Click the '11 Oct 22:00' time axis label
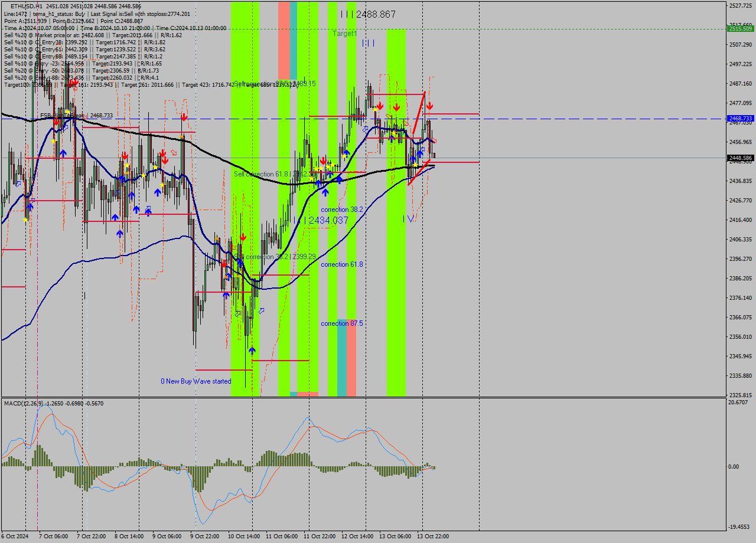Viewport: 756px width, 543px height. coord(320,537)
